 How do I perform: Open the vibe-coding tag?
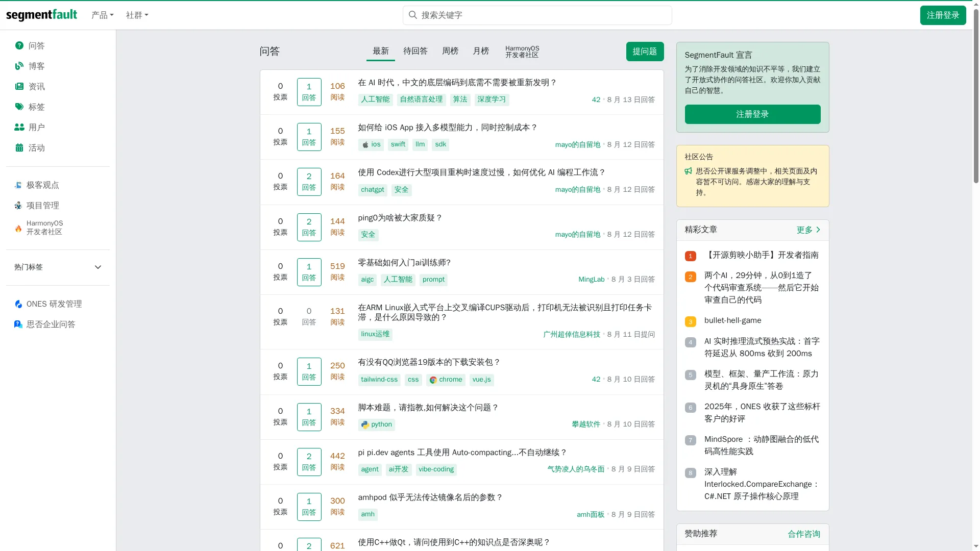[x=436, y=469]
